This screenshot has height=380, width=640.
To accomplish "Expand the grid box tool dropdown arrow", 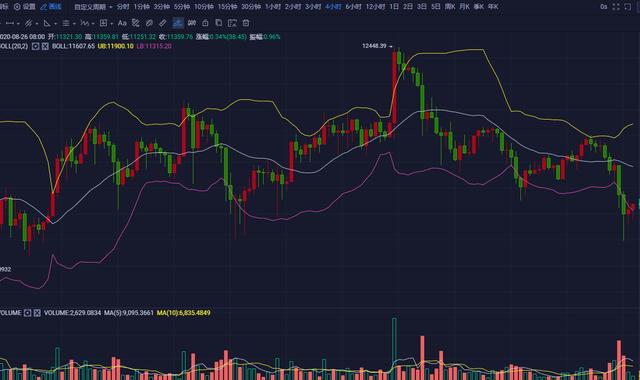I will click(x=111, y=24).
